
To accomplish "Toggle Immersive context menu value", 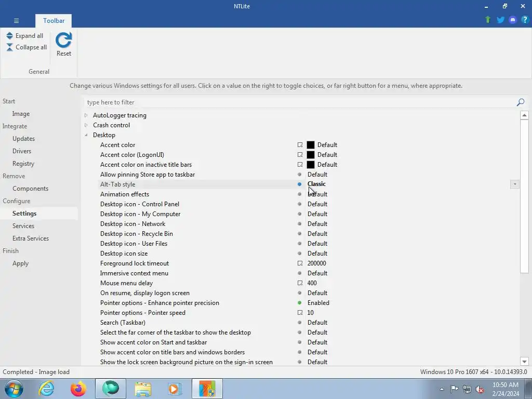I will pos(317,273).
